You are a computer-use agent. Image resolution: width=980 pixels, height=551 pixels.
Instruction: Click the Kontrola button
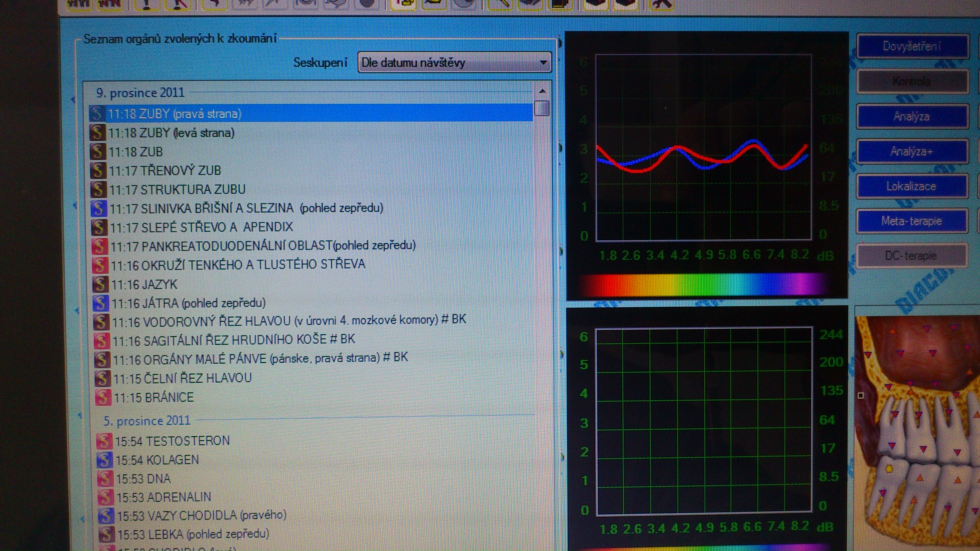coord(912,81)
